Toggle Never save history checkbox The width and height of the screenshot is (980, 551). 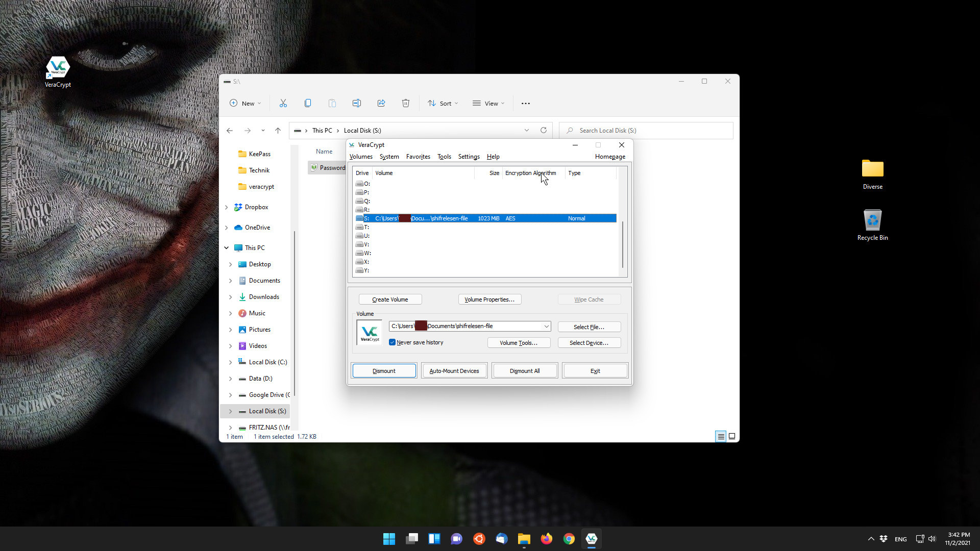point(392,342)
